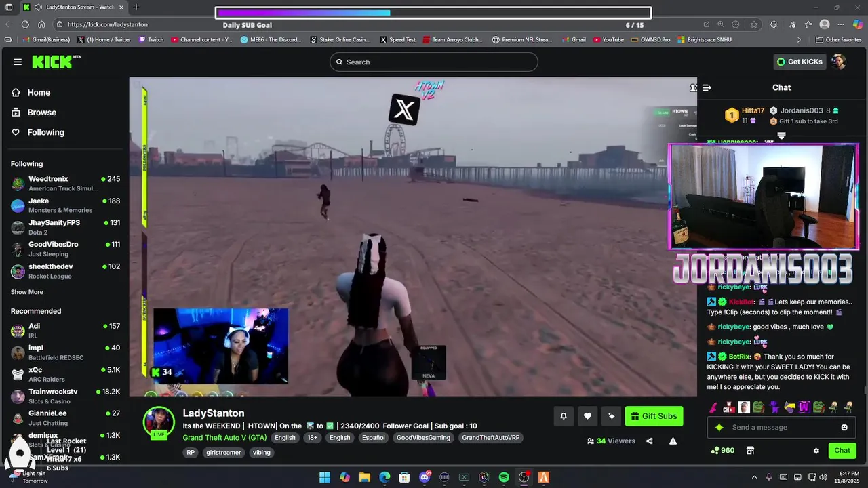Click the browser address bar URL

pos(108,24)
